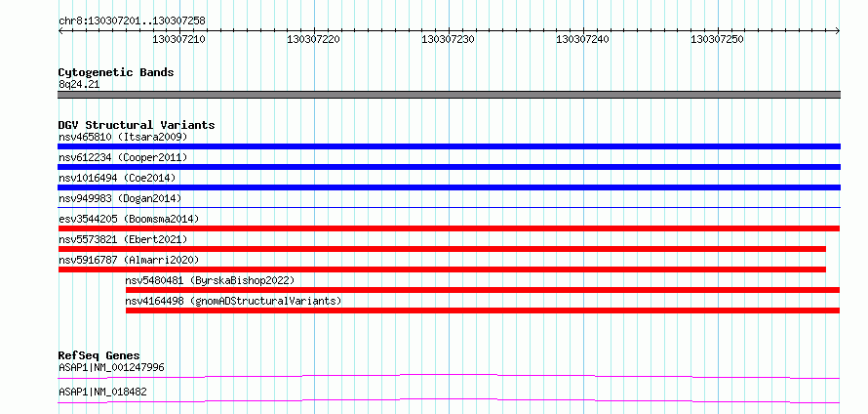Click the red bar of nsv5480481
This screenshot has height=414, width=868.
click(x=483, y=290)
